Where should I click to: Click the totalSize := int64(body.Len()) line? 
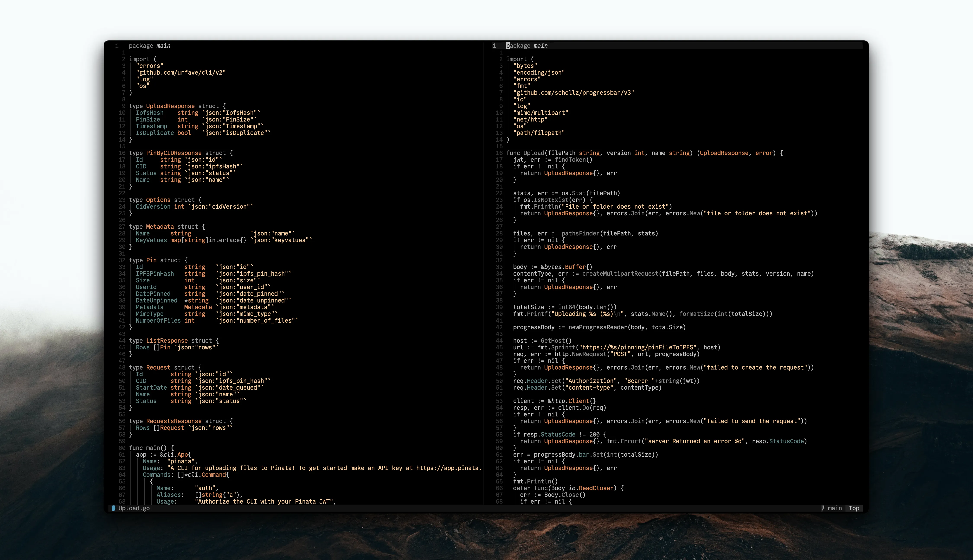coord(565,307)
